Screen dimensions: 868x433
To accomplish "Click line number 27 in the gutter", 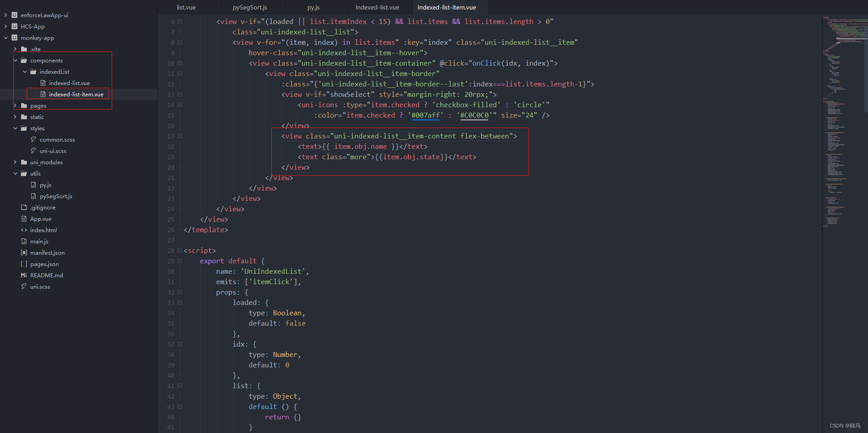I will 170,240.
